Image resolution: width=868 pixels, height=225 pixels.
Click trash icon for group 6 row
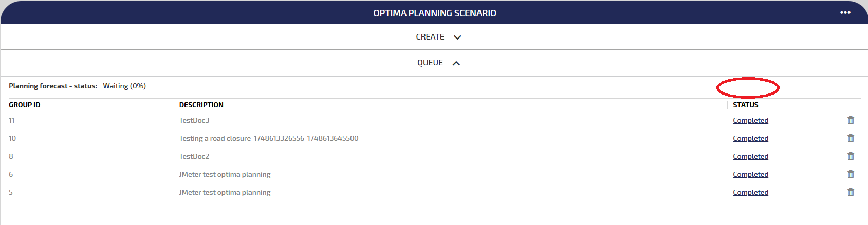[851, 174]
